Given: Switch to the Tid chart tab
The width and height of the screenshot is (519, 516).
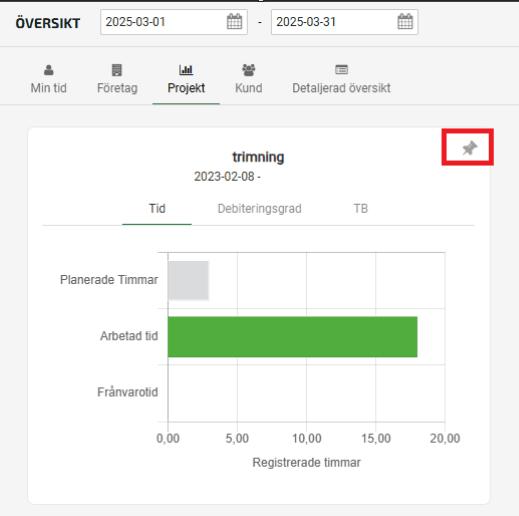Looking at the screenshot, I should pyautogui.click(x=157, y=209).
